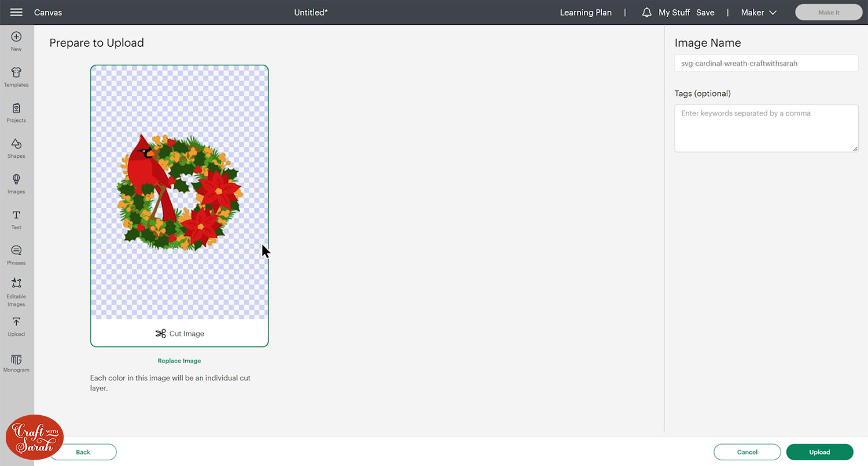Click the New project icon

tap(16, 40)
